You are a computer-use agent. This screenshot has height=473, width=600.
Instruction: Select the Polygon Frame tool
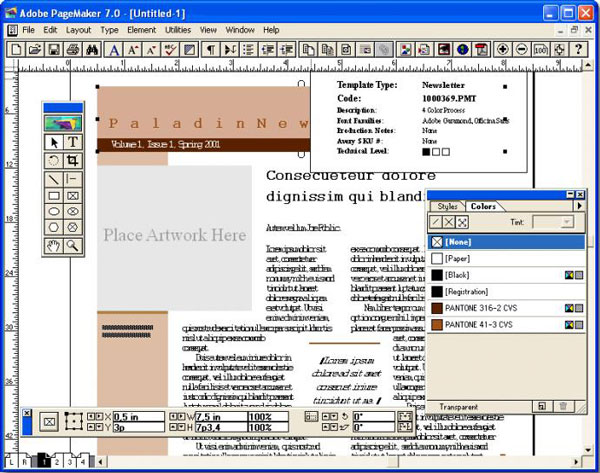72,227
